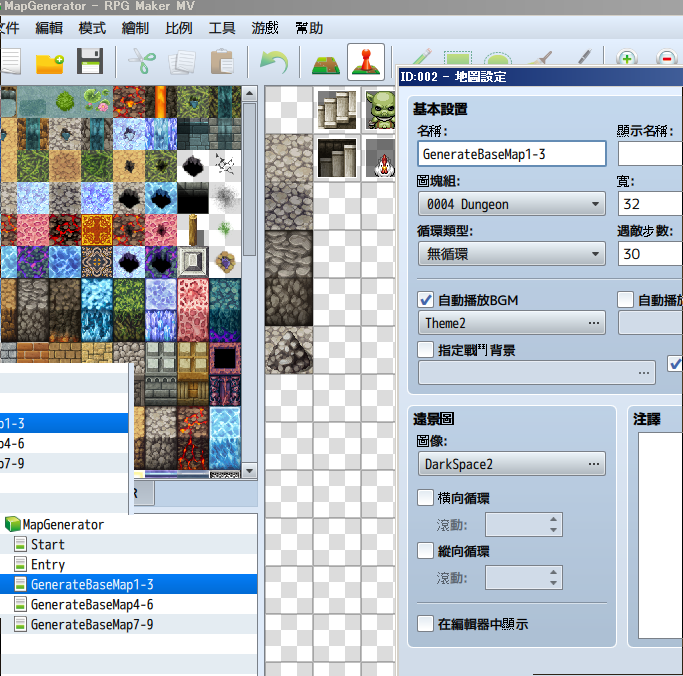The height and width of the screenshot is (676, 683).
Task: Pick the golden ornate carpet tile
Action: pyautogui.click(x=97, y=230)
